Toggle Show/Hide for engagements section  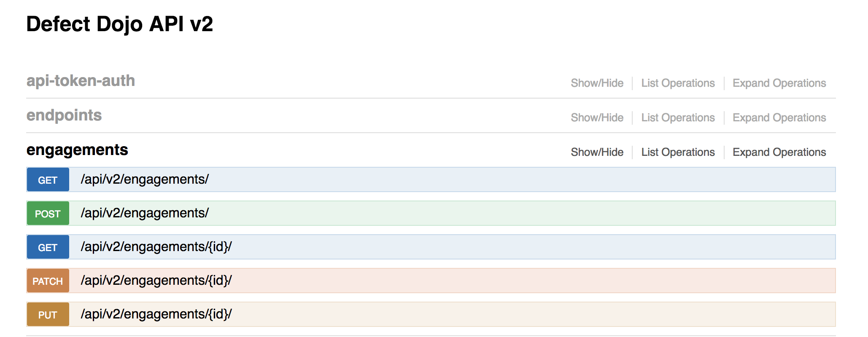[x=597, y=152]
